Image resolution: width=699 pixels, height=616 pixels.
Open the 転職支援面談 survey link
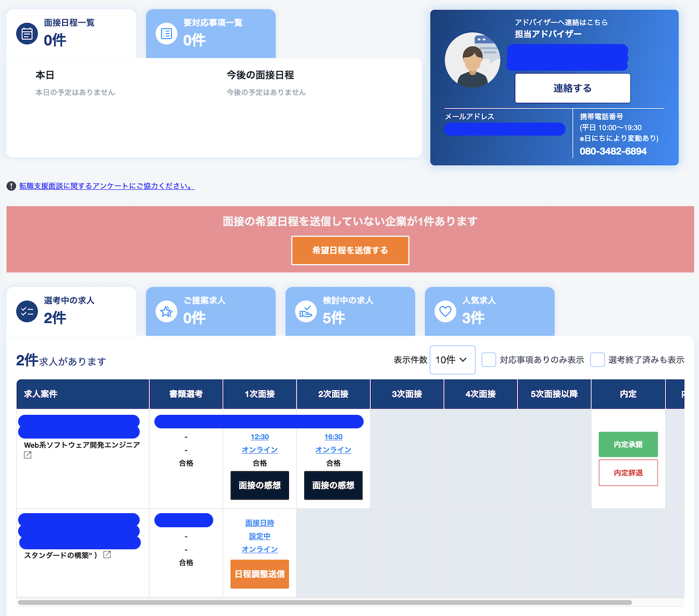tap(107, 186)
